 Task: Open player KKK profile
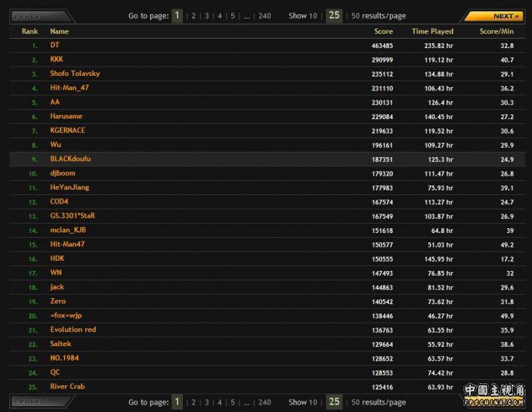[x=57, y=59]
